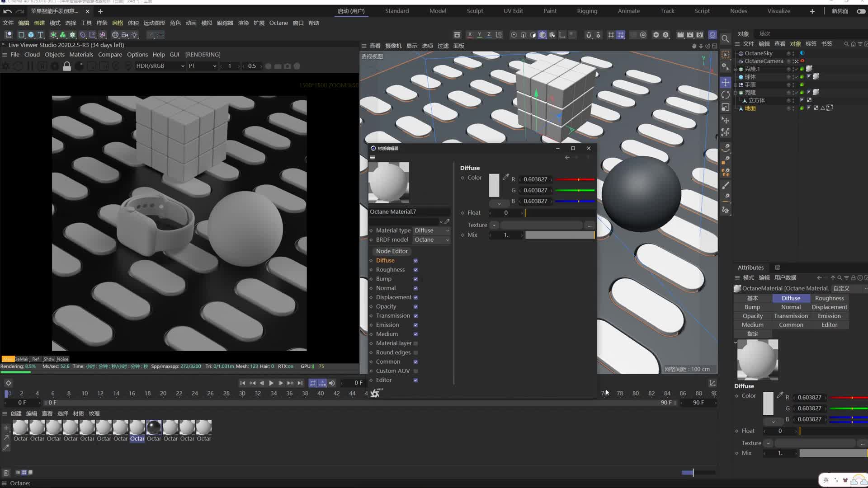The image size is (868, 488).
Task: Jump to the timeline start
Action: tap(243, 383)
